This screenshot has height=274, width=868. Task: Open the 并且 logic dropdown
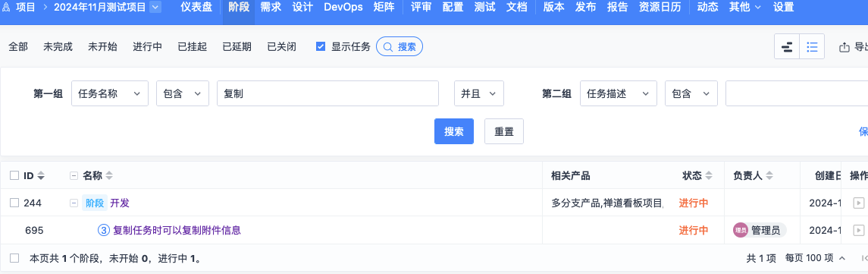coord(479,93)
